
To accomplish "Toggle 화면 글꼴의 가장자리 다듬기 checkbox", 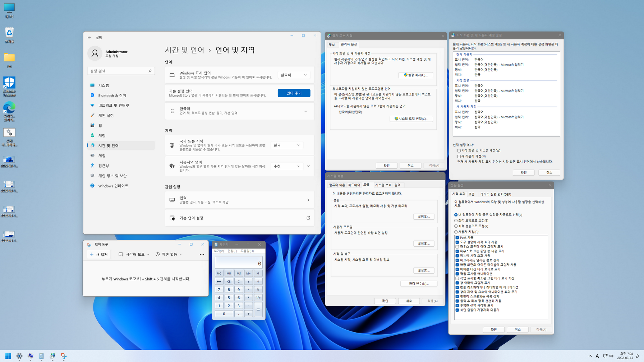I will click(x=457, y=310).
